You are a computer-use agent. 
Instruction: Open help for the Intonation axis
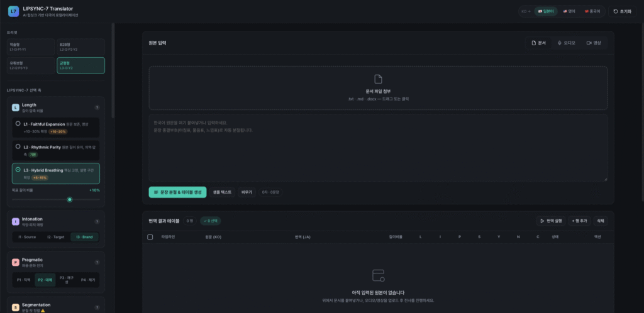tap(97, 221)
